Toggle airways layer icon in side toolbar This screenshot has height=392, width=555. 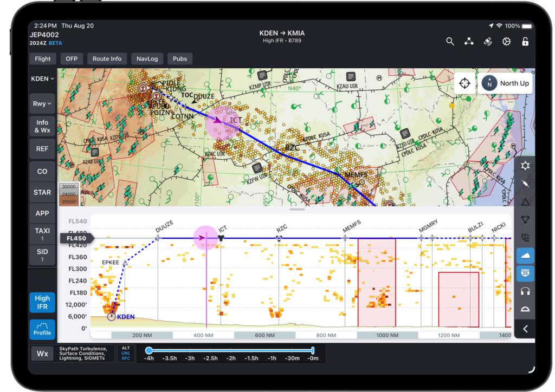[525, 184]
